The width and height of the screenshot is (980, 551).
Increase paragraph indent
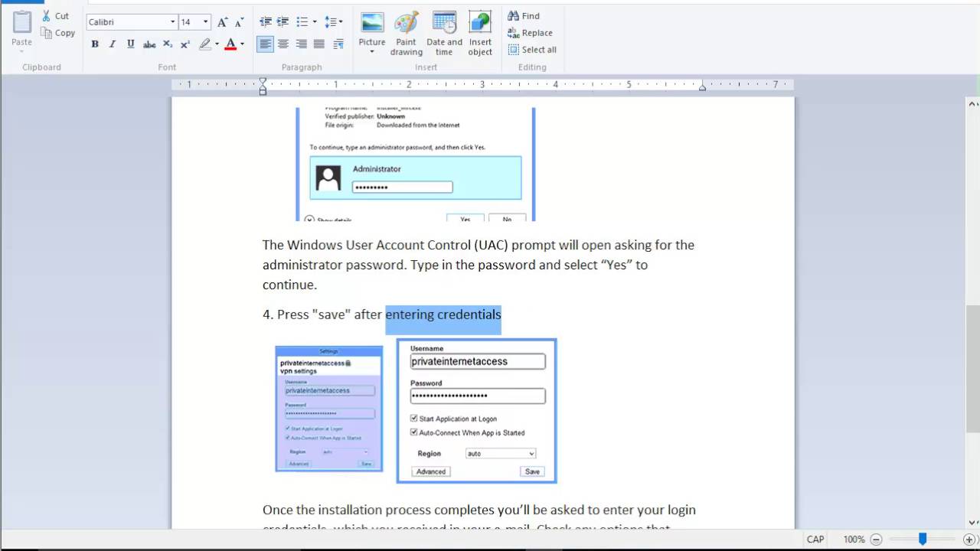pyautogui.click(x=283, y=22)
